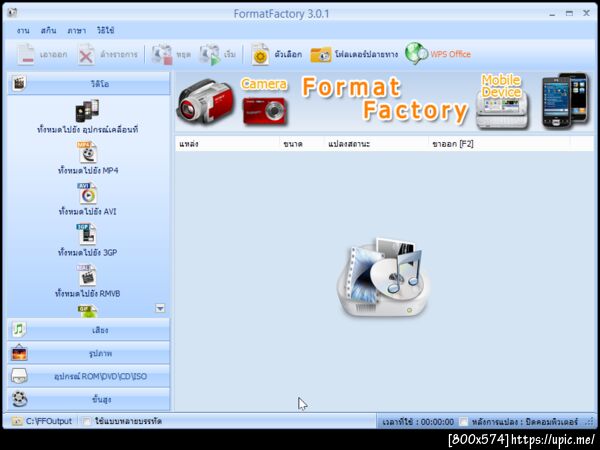Viewport: 600px width, 450px height.
Task: Select the All to RMVB icon
Action: 86,275
